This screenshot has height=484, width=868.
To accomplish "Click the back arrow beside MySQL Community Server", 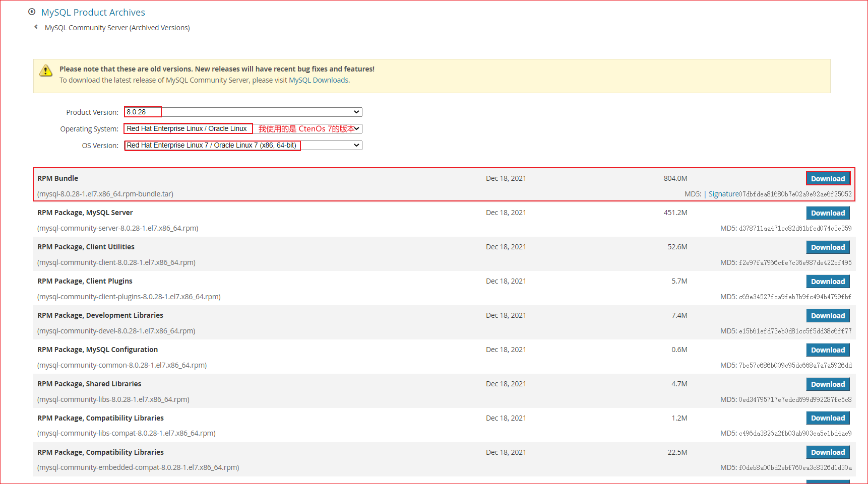I will tap(36, 27).
